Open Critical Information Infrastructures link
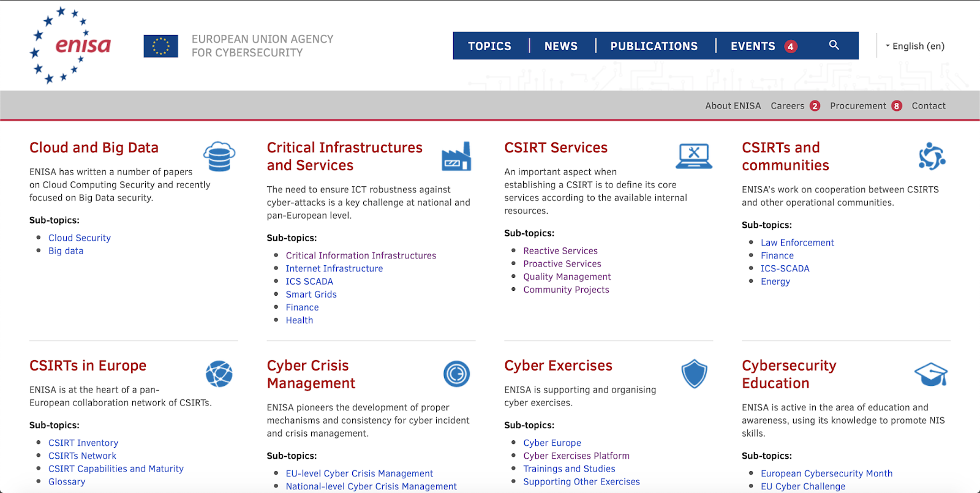 tap(361, 255)
